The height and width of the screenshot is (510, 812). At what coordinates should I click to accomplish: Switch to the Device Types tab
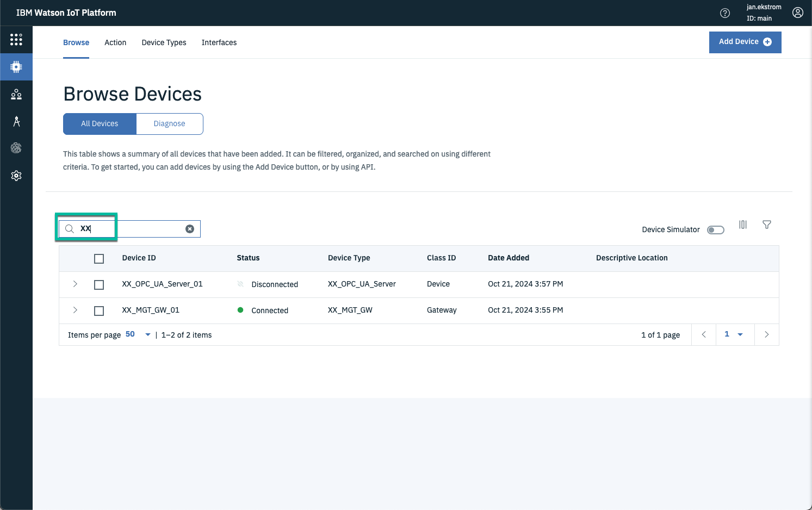pos(164,42)
